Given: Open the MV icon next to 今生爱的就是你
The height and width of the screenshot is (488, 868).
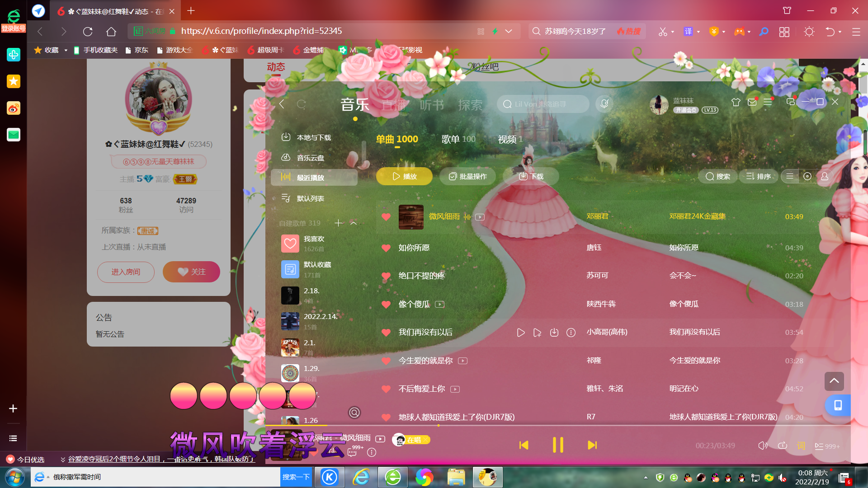Looking at the screenshot, I should tap(462, 361).
